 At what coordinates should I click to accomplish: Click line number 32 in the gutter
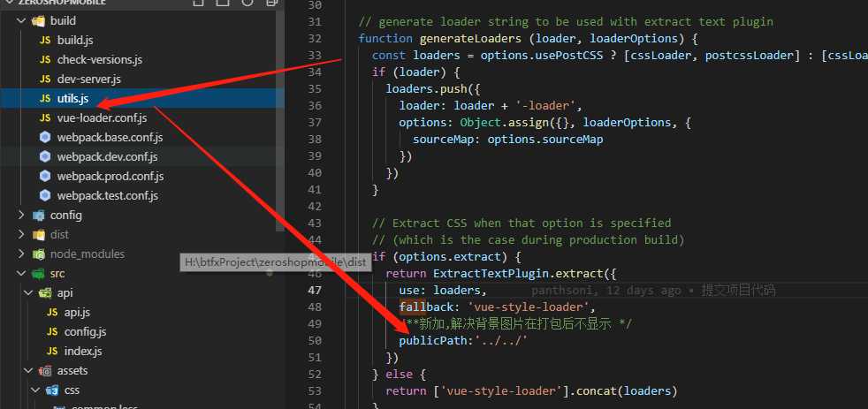pyautogui.click(x=315, y=39)
